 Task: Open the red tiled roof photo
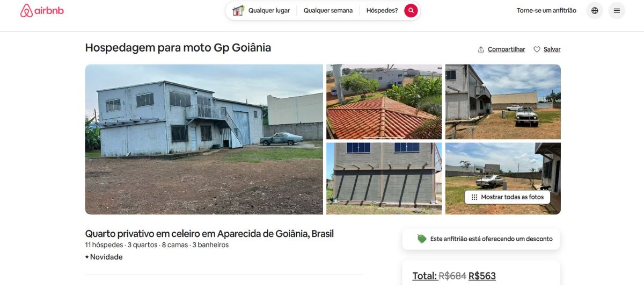tap(384, 102)
